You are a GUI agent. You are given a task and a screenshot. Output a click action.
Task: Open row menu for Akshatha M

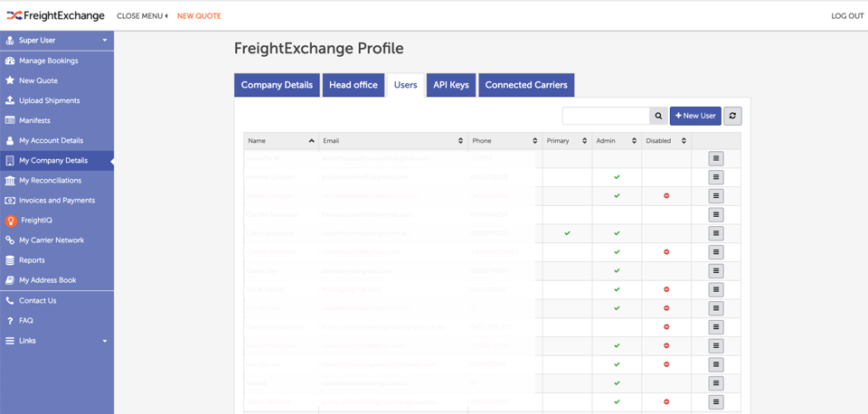coord(716,158)
